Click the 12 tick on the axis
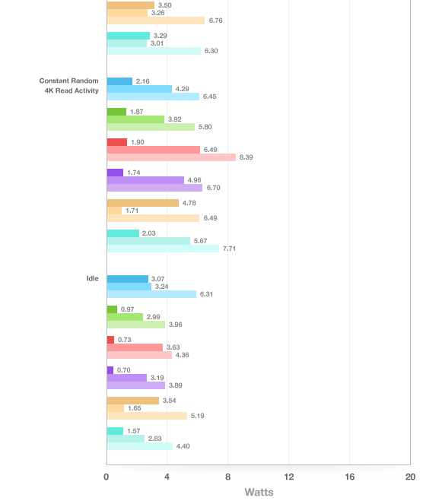This screenshot has height=504, width=426. pyautogui.click(x=289, y=477)
